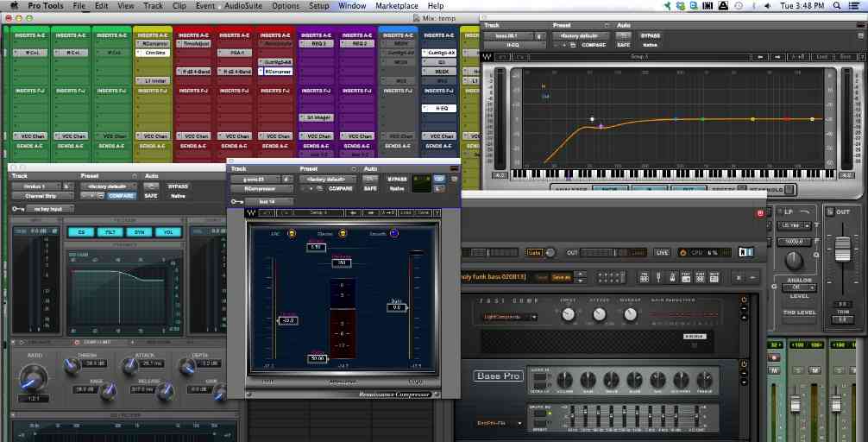Open RCompressor plug-in selector dropdown

261,189
